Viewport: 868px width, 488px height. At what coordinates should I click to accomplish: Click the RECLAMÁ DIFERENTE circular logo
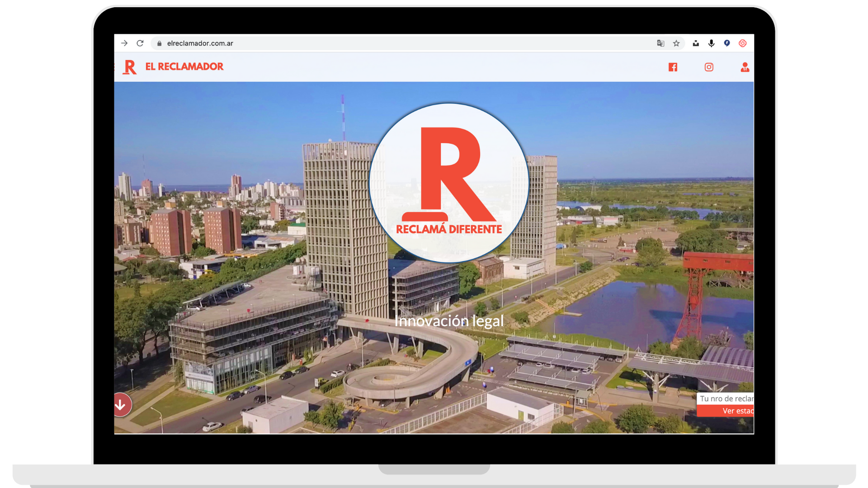[x=449, y=183]
